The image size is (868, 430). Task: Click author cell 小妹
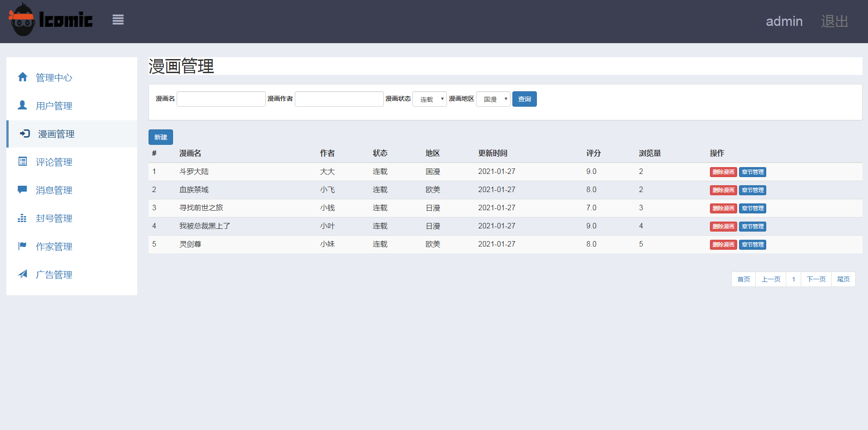point(327,244)
